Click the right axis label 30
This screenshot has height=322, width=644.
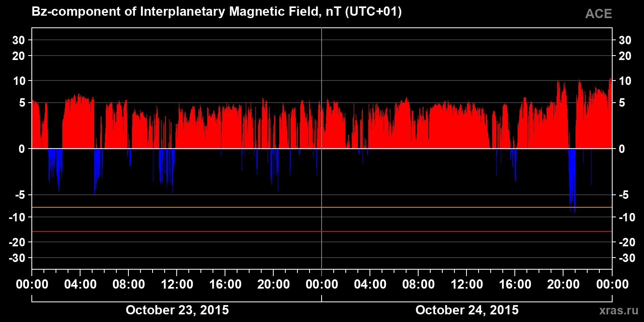[x=625, y=40]
